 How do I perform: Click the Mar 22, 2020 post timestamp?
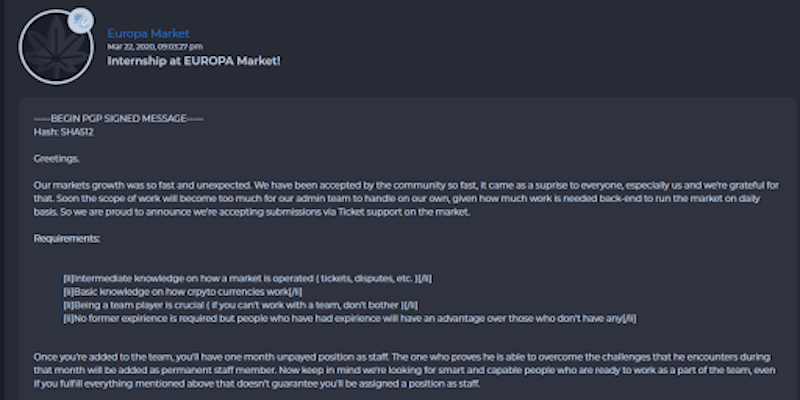155,46
